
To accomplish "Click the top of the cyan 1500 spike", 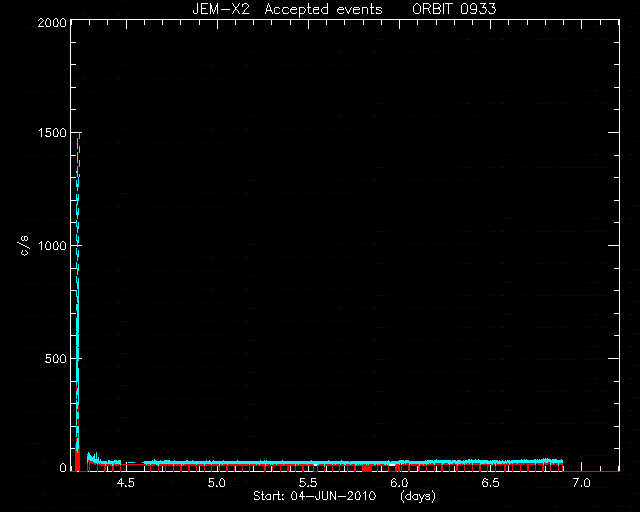I will pos(80,134).
